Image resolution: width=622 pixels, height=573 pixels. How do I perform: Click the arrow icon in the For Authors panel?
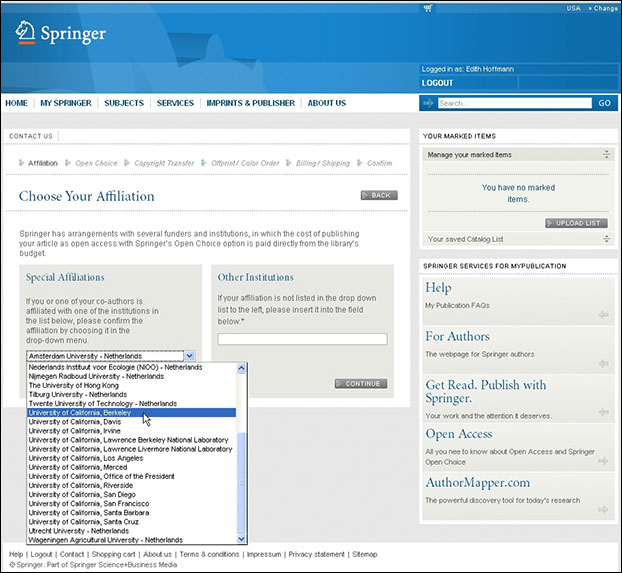[603, 363]
